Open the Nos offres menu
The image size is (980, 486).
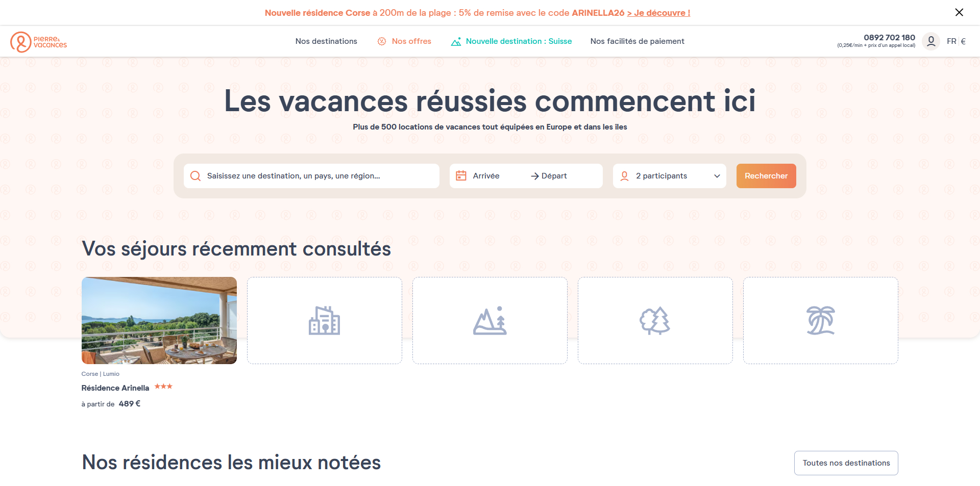point(411,41)
